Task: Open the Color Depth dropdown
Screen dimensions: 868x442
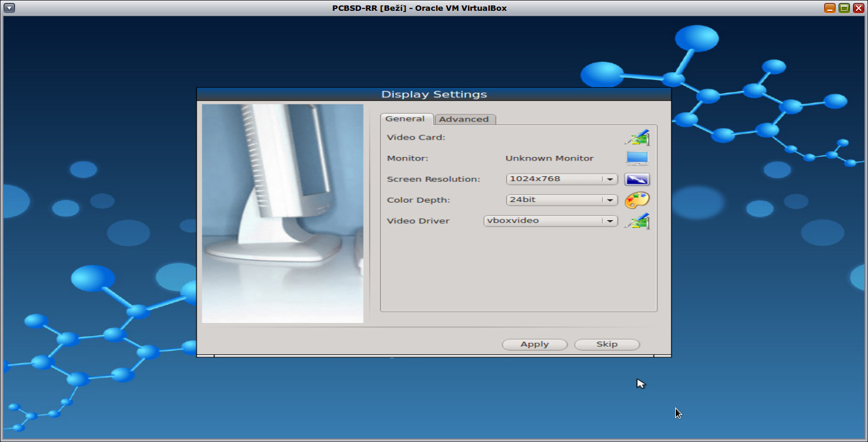Action: click(x=610, y=200)
